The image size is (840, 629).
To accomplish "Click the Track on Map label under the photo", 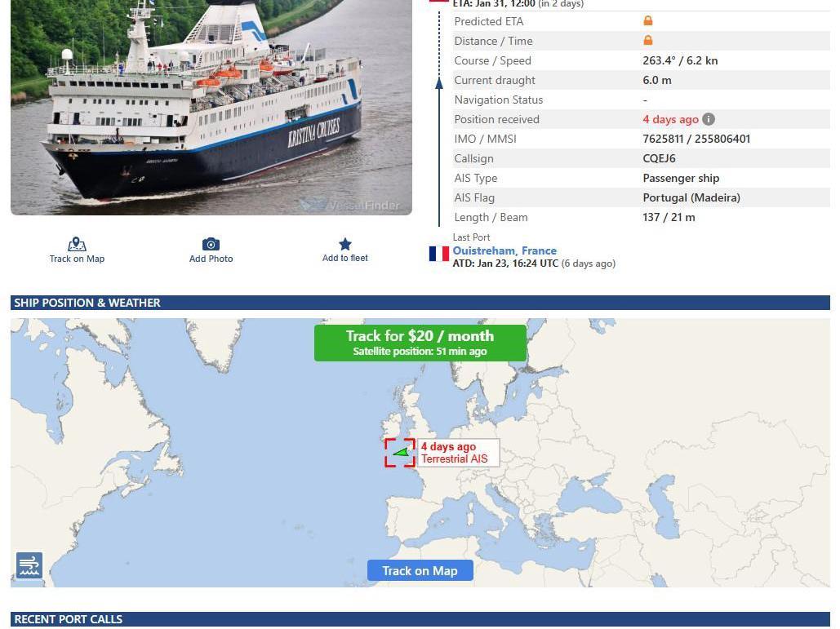I will click(77, 259).
